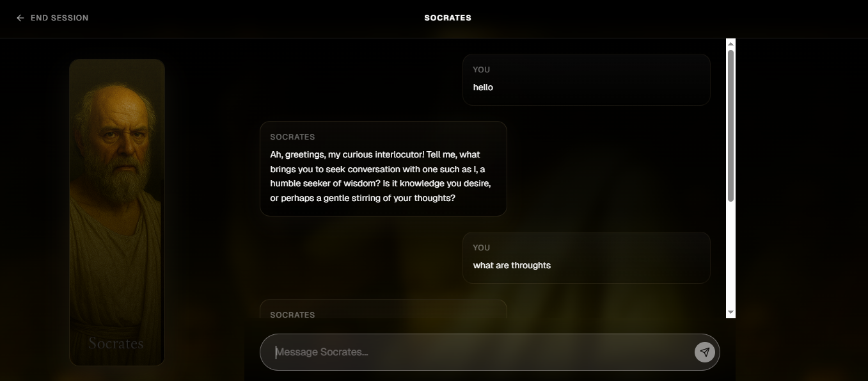This screenshot has height=381, width=868.
Task: Click the send icon to submit message
Action: tap(704, 352)
